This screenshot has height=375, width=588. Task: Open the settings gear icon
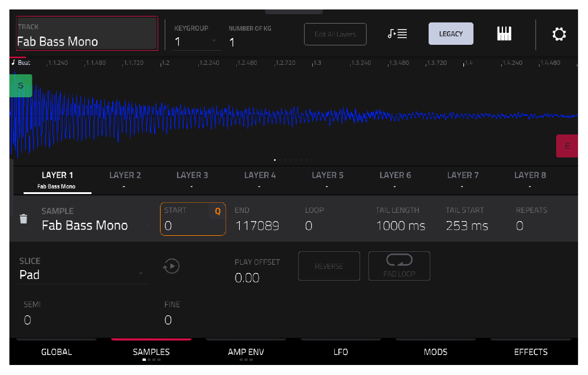pyautogui.click(x=558, y=34)
